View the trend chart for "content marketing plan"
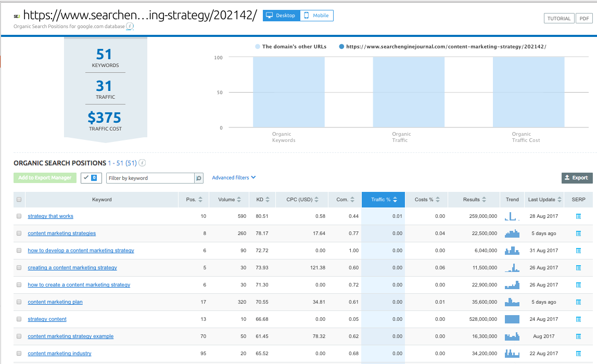Image resolution: width=597 pixels, height=364 pixels. (x=512, y=302)
